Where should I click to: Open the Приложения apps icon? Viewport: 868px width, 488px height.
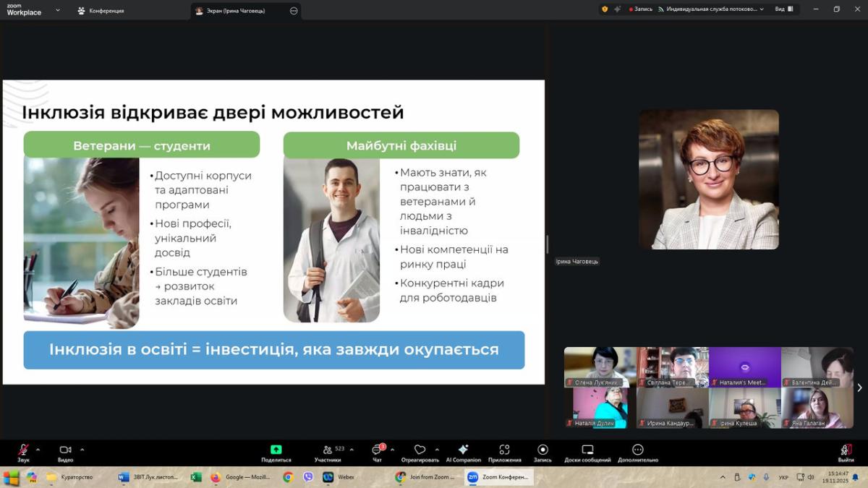click(x=504, y=450)
